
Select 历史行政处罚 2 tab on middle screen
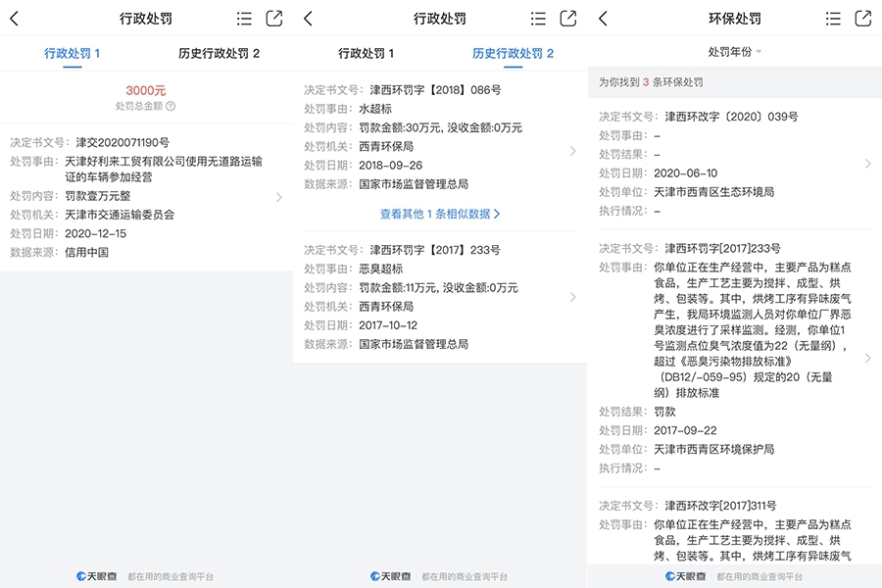[x=513, y=54]
